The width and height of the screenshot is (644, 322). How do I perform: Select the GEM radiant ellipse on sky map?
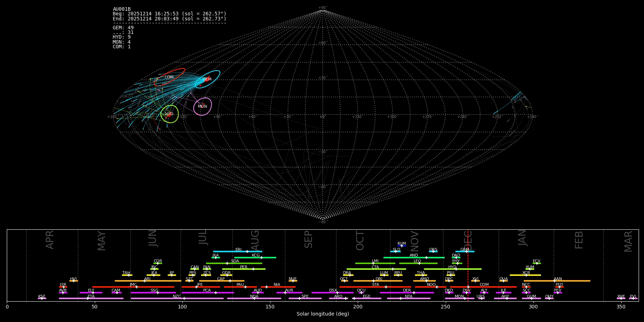[x=207, y=79]
